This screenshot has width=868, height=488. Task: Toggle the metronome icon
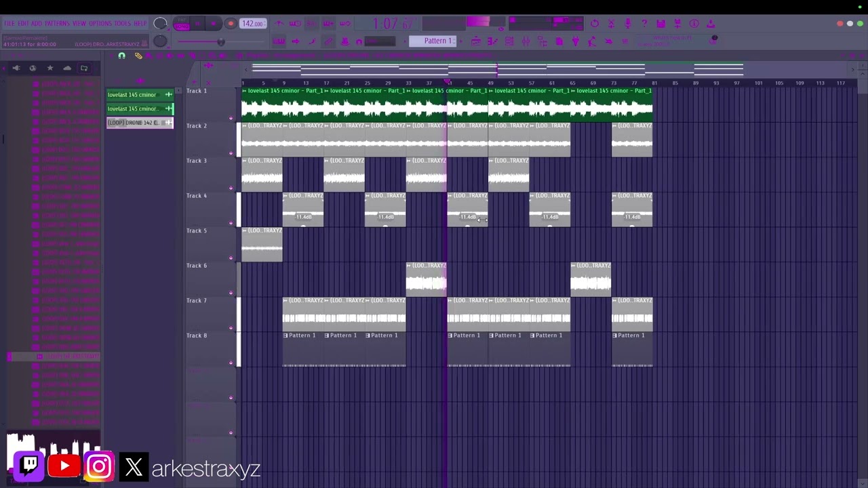pyautogui.click(x=279, y=23)
